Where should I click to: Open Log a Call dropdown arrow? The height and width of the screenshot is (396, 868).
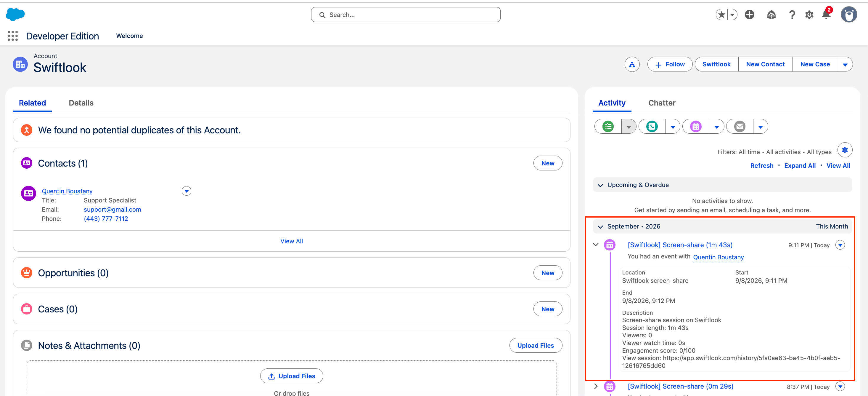coord(673,127)
